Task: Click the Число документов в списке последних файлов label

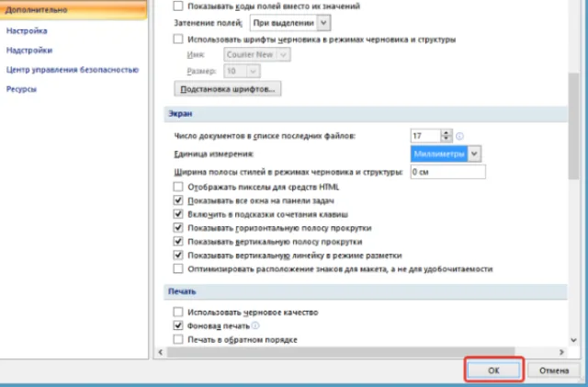Action: pos(265,136)
